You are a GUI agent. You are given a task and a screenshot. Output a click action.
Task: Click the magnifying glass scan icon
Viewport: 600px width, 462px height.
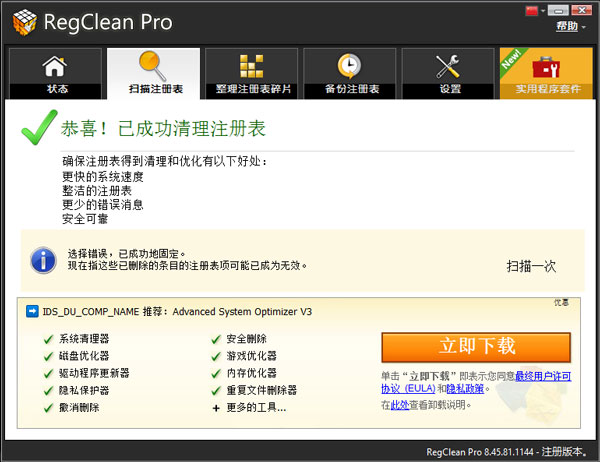(x=153, y=65)
